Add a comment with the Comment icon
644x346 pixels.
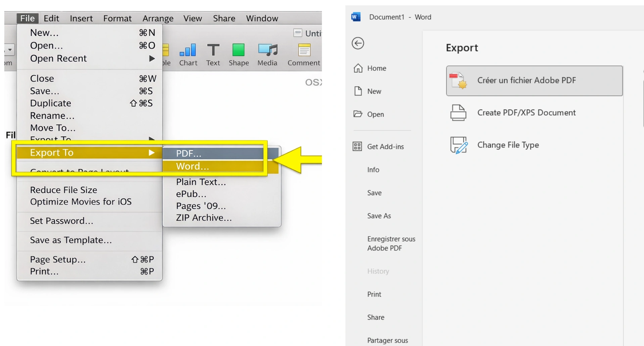[304, 54]
